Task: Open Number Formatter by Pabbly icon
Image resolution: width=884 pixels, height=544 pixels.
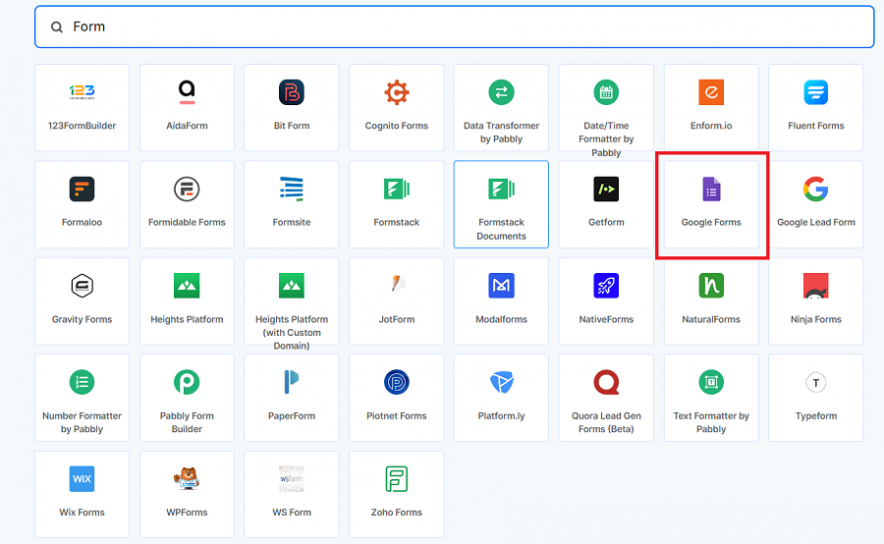Action: tap(82, 382)
